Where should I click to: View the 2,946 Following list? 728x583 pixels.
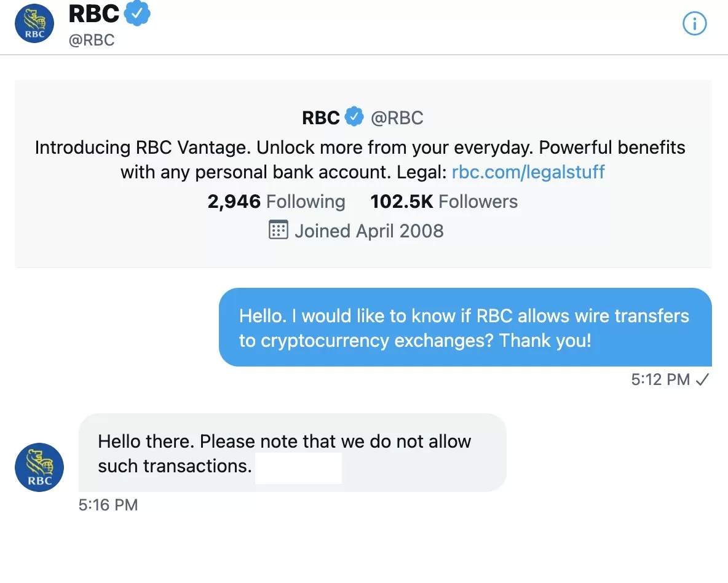click(276, 201)
